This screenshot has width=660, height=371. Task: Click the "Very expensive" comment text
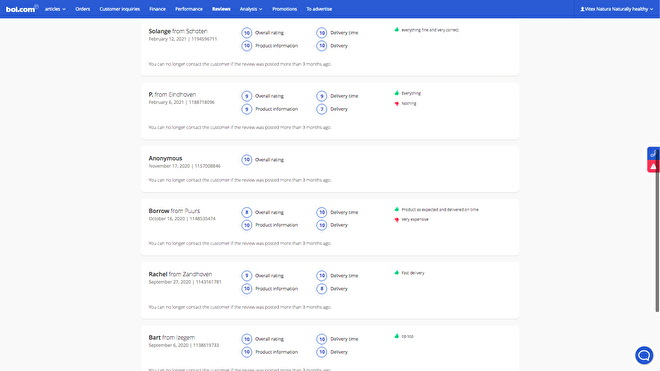[415, 219]
